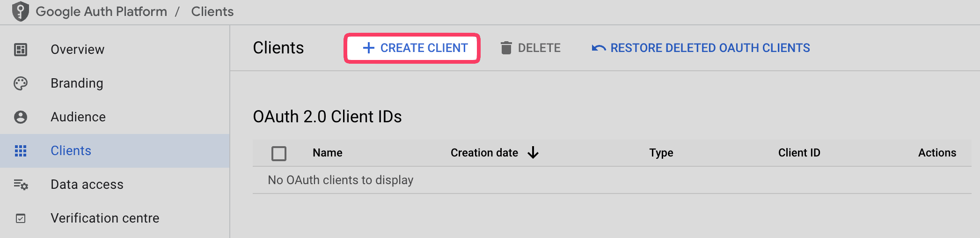This screenshot has height=238, width=980.
Task: Click the undo arrow icon for restore
Action: [599, 48]
